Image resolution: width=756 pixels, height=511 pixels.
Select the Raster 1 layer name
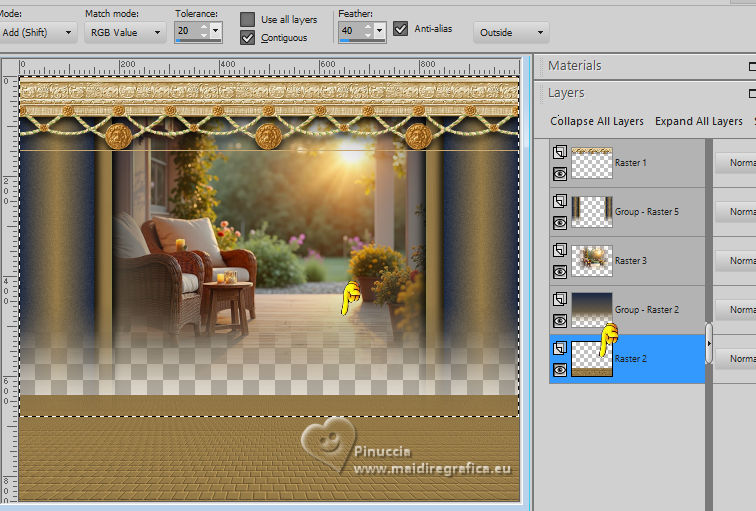pos(630,163)
